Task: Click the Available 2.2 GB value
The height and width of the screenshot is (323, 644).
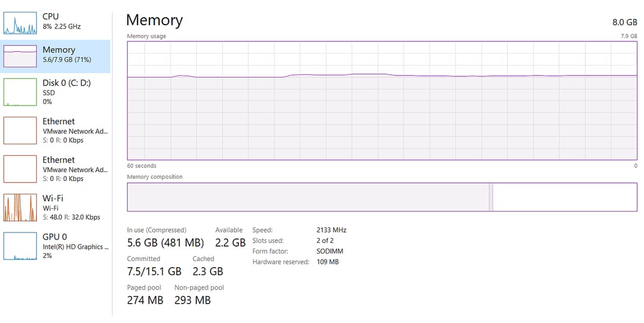Action: (x=230, y=243)
